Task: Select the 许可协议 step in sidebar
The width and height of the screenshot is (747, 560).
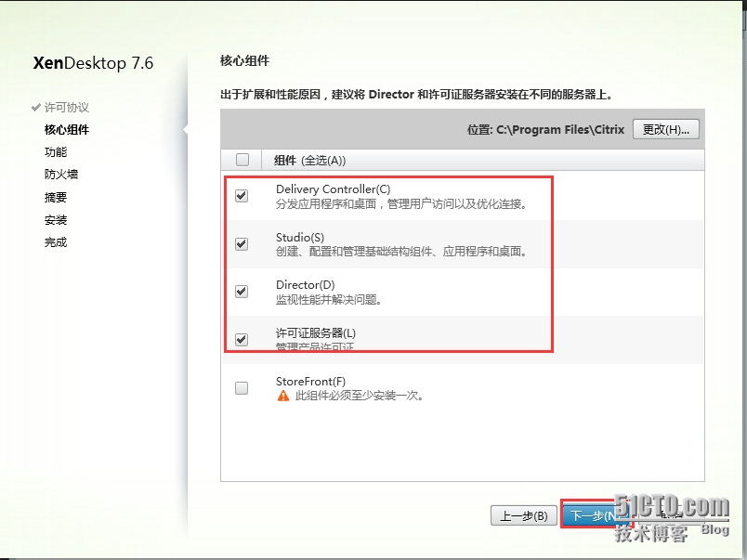Action: tap(67, 107)
